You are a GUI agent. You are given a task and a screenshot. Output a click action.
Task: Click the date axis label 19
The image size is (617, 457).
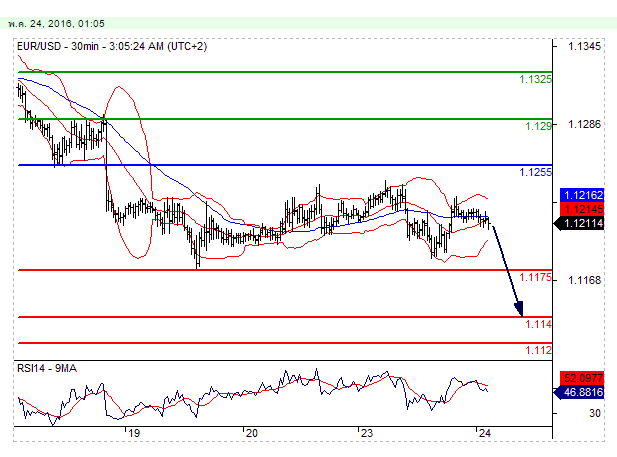point(134,433)
